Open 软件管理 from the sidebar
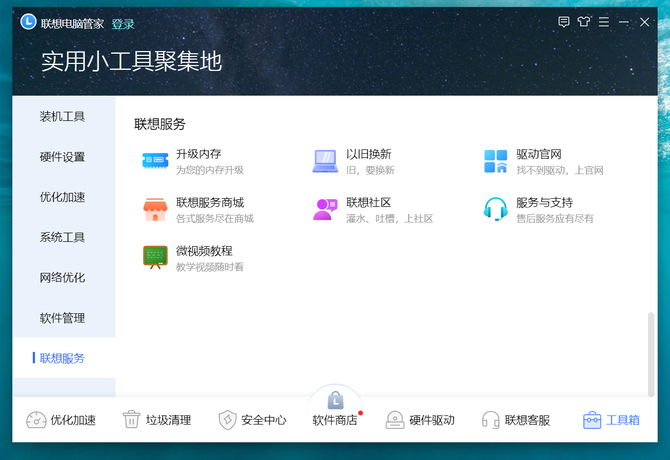Screen dimensions: 670x460 [x=62, y=318]
